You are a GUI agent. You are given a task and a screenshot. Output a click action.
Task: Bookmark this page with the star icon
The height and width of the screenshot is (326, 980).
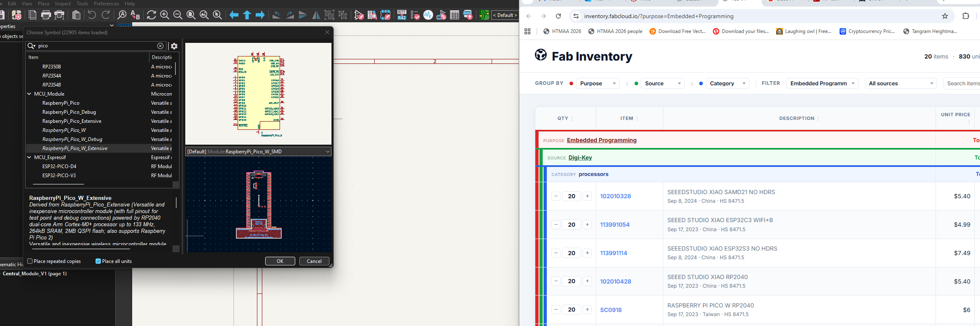945,16
